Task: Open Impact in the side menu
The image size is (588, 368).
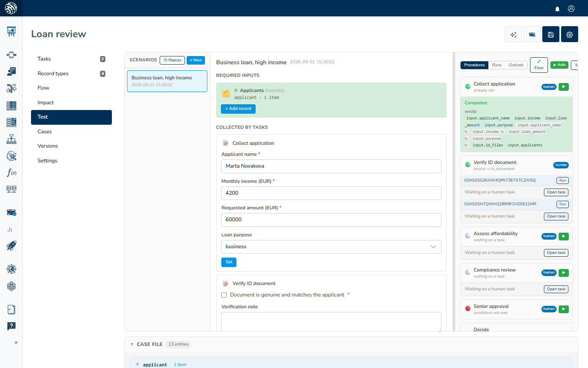Action: [71, 103]
